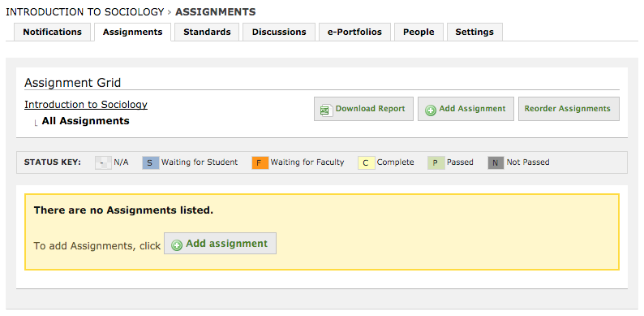Screen dimensions: 644x316
Task: Click the Waiting for Student label
Action: click(x=200, y=162)
